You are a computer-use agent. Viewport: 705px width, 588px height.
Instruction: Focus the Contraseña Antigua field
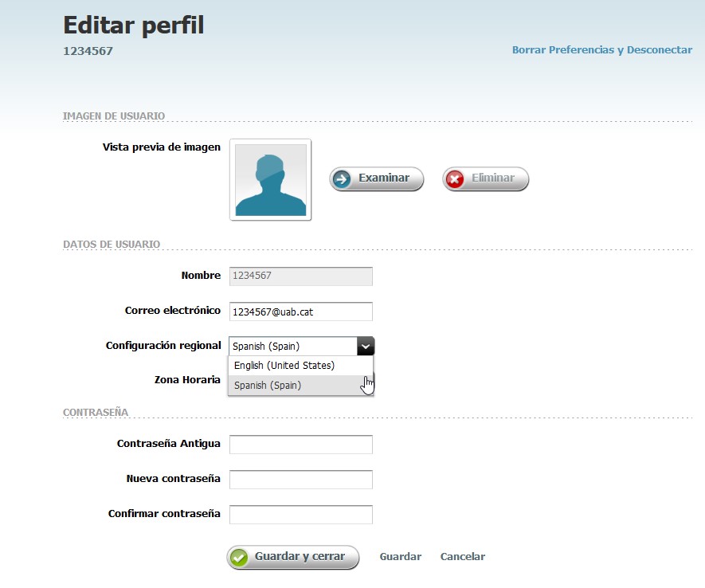tap(300, 445)
